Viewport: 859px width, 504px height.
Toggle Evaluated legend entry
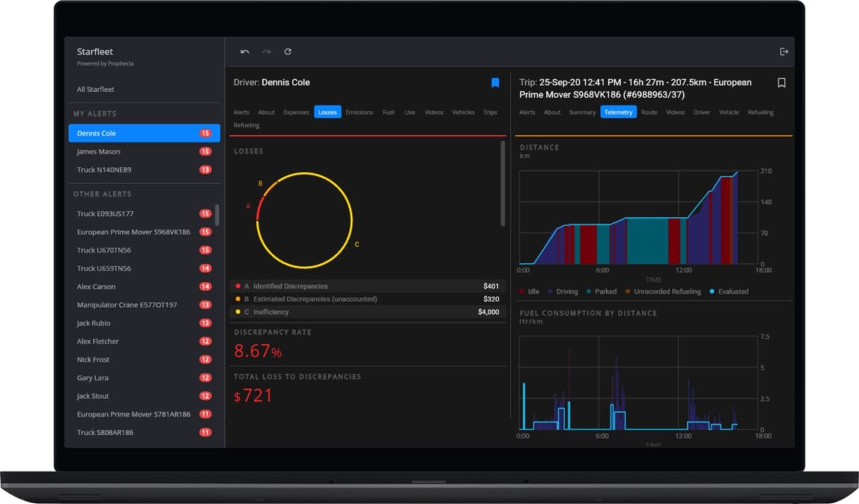pyautogui.click(x=729, y=291)
